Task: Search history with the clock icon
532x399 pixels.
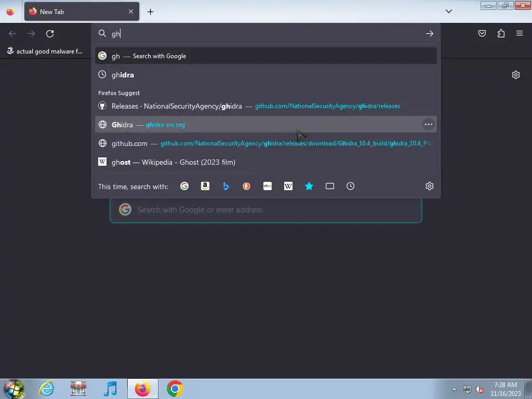Action: [x=351, y=186]
